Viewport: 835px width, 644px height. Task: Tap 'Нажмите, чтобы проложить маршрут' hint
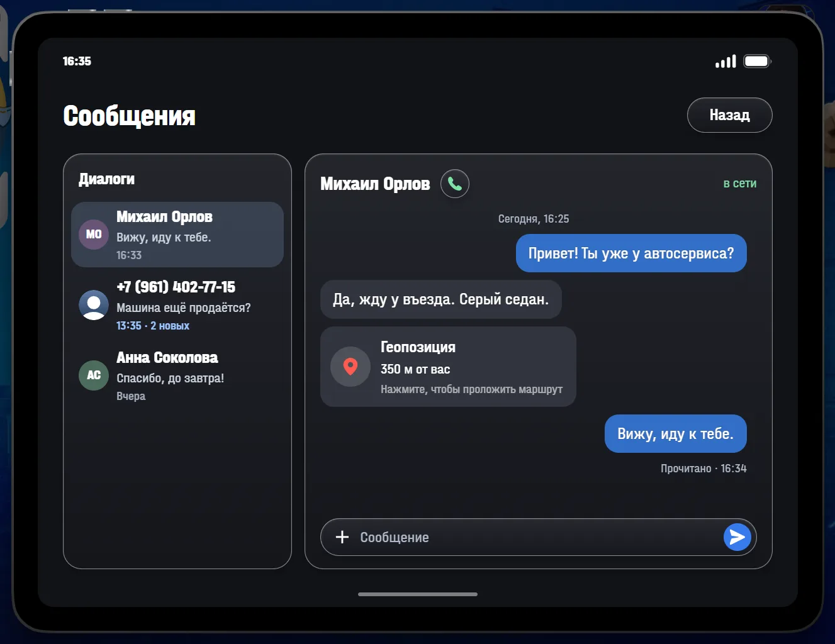[x=472, y=389]
